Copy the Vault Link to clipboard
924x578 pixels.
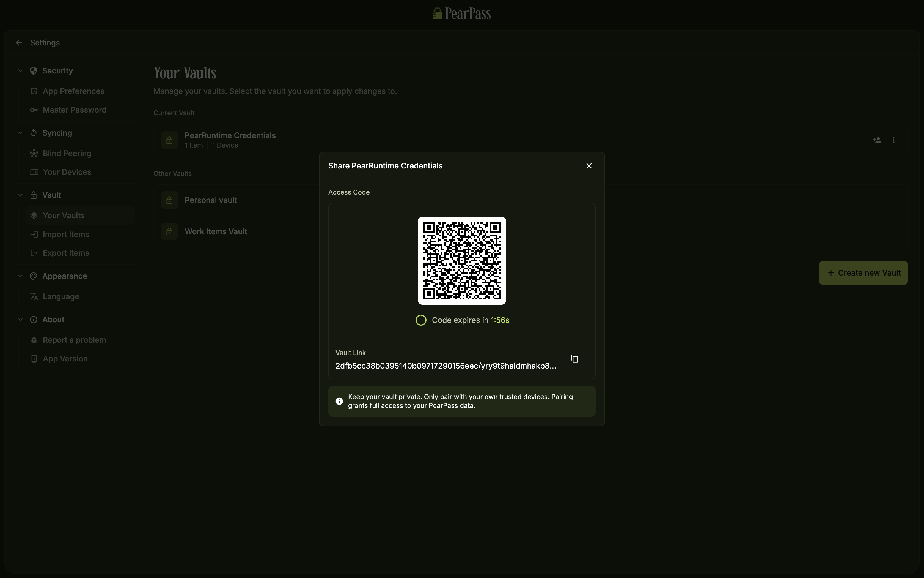(x=575, y=359)
